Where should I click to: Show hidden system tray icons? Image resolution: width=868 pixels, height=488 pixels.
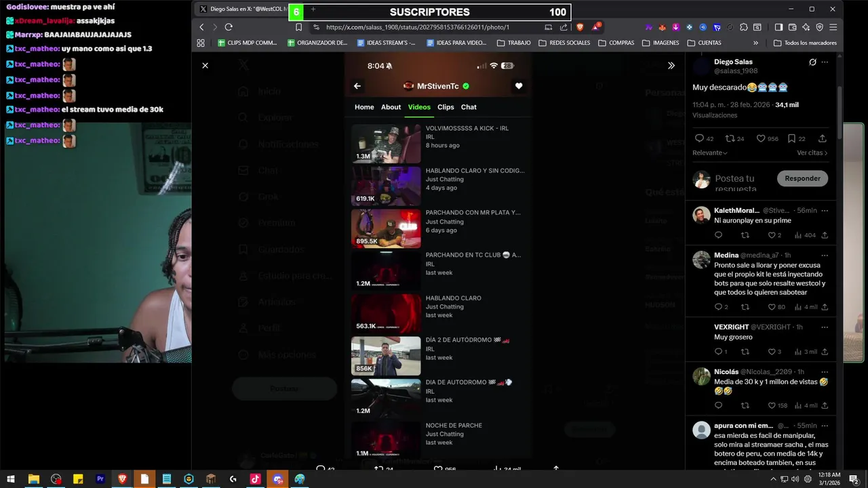click(773, 479)
